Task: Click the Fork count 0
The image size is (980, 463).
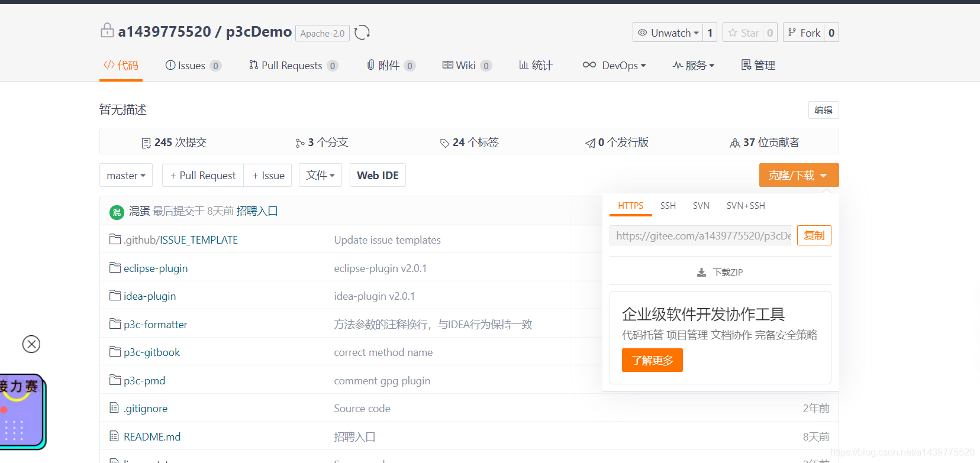Action: pos(831,33)
